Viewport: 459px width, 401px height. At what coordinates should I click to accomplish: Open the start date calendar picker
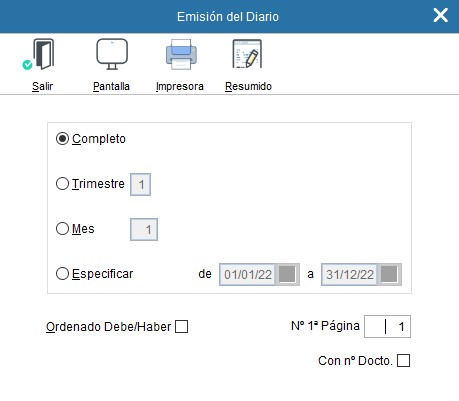click(x=287, y=274)
